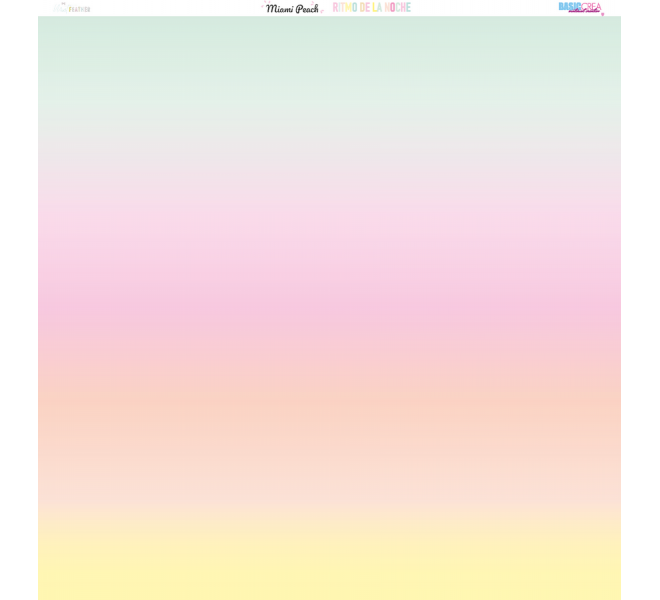This screenshot has height=600, width=660.
Task: Click the words DE LA in header
Action: coord(371,8)
